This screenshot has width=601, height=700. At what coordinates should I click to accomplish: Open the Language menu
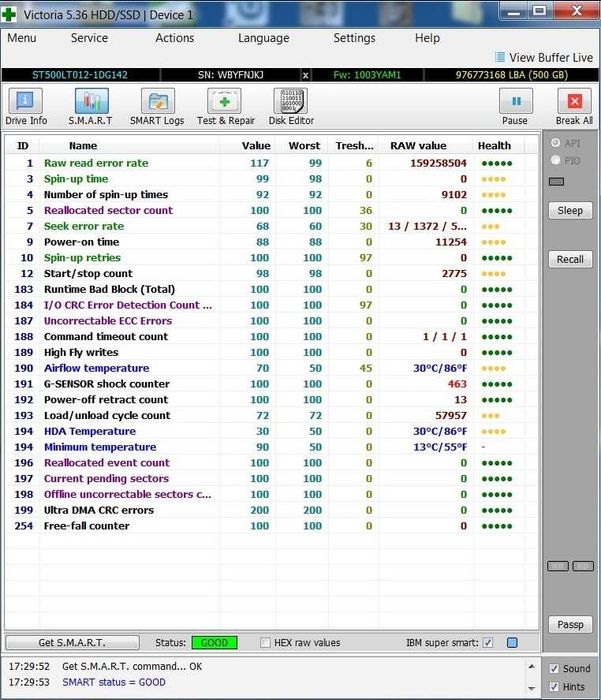(x=263, y=38)
